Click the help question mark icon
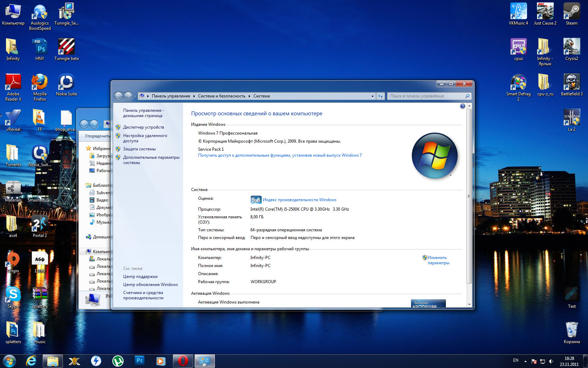The height and width of the screenshot is (368, 588). pyautogui.click(x=462, y=106)
